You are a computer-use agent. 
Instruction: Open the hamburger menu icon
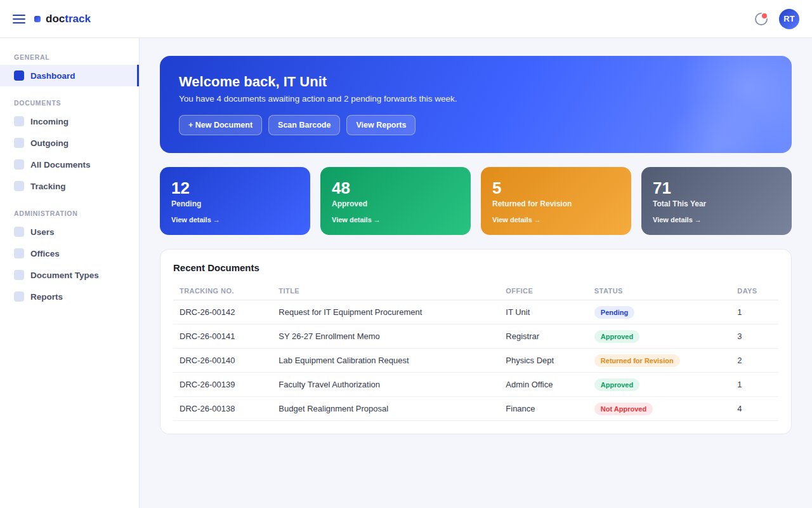pyautogui.click(x=19, y=19)
